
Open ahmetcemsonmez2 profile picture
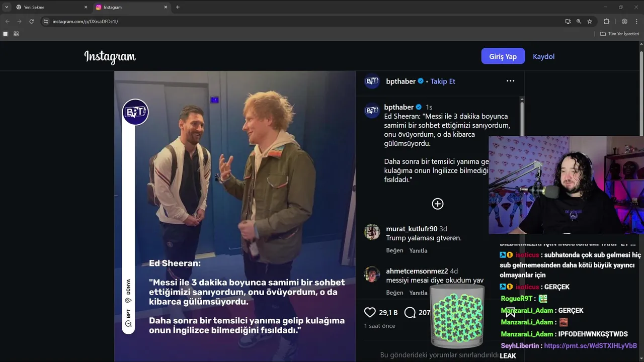tap(372, 274)
